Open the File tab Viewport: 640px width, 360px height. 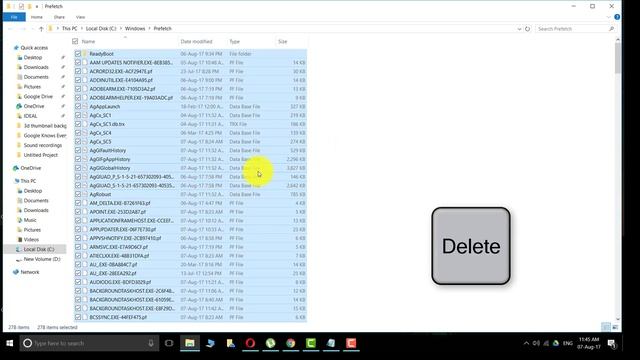pyautogui.click(x=14, y=17)
